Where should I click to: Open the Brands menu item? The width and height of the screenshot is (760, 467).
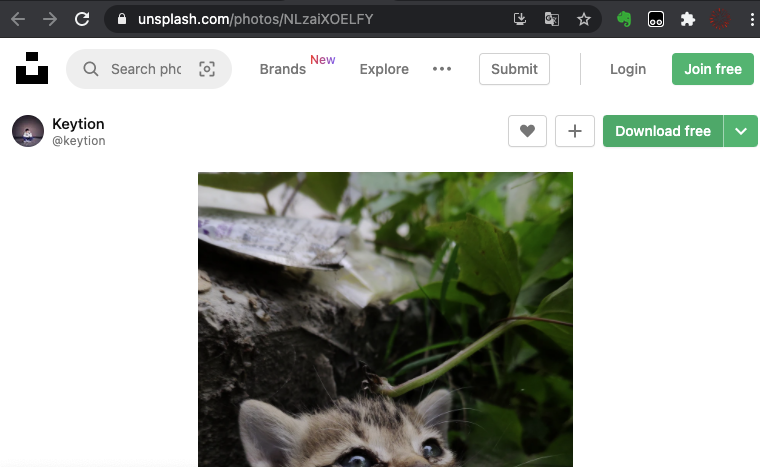point(283,69)
